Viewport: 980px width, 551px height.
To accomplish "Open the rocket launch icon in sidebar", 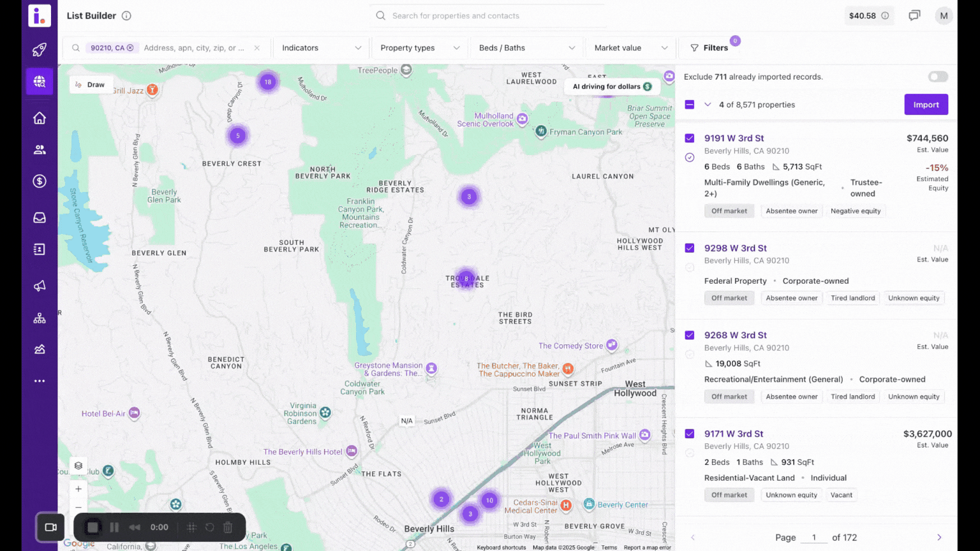I will [x=40, y=50].
